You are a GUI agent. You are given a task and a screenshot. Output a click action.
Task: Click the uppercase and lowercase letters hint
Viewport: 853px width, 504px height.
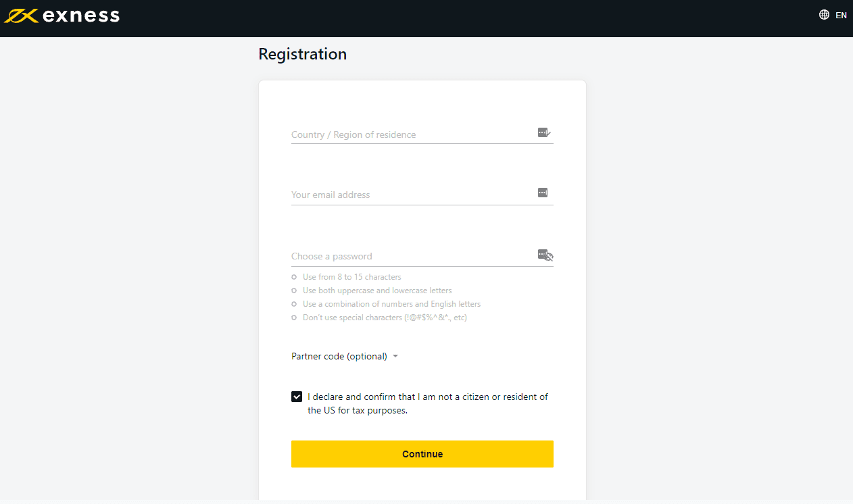[x=377, y=291]
